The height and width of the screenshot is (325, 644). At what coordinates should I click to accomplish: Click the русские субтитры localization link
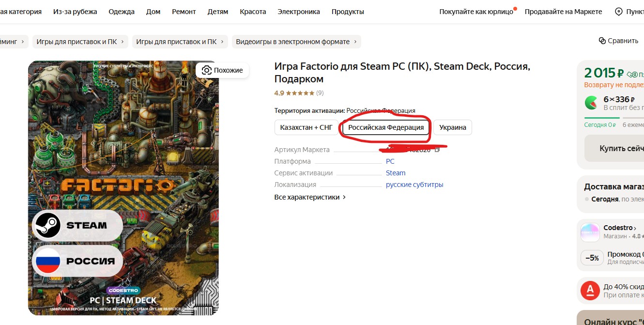pos(414,185)
